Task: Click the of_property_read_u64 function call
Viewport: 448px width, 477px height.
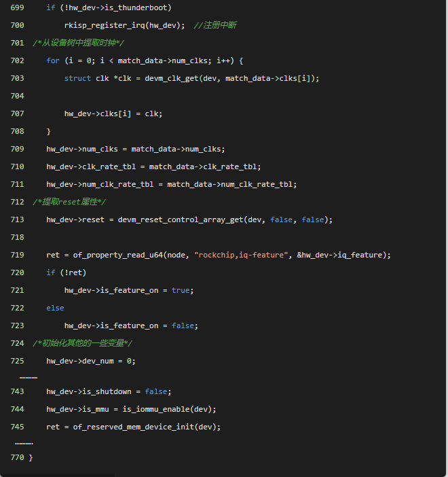Action: point(118,255)
